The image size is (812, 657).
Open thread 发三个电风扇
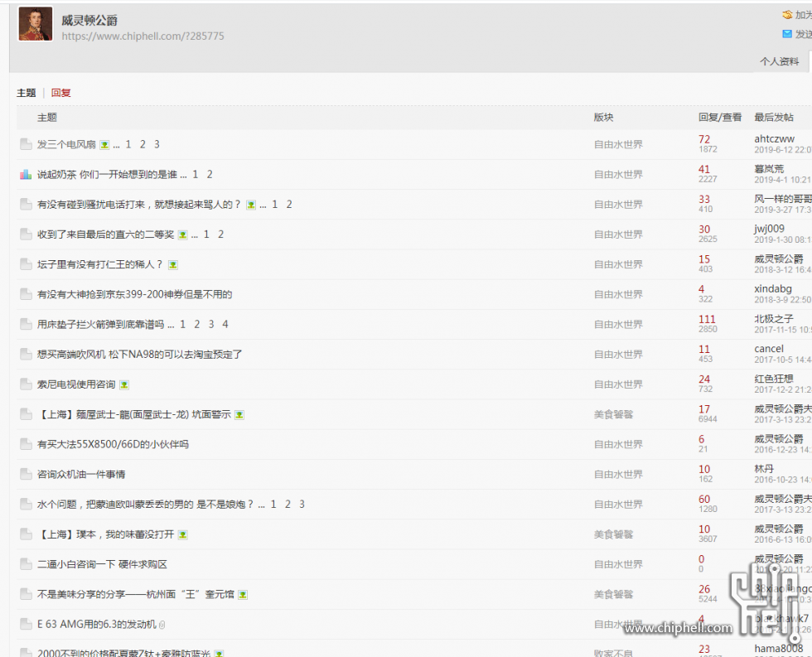(66, 144)
